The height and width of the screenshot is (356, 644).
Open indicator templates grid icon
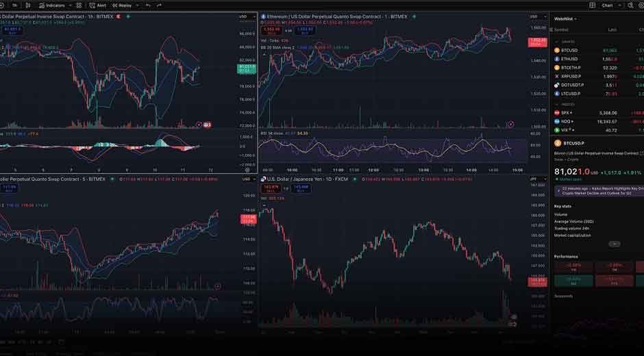[x=79, y=5]
